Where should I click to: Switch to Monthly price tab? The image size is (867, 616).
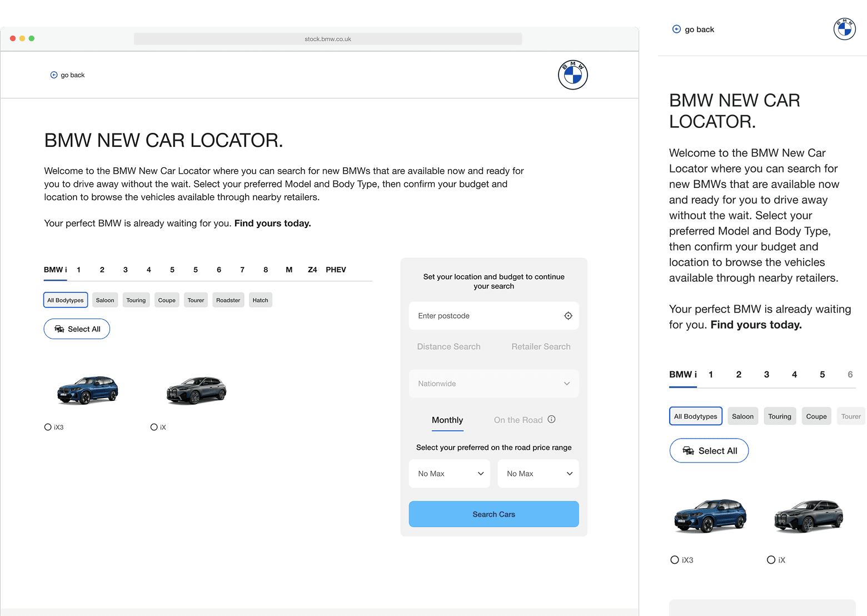[x=447, y=420]
